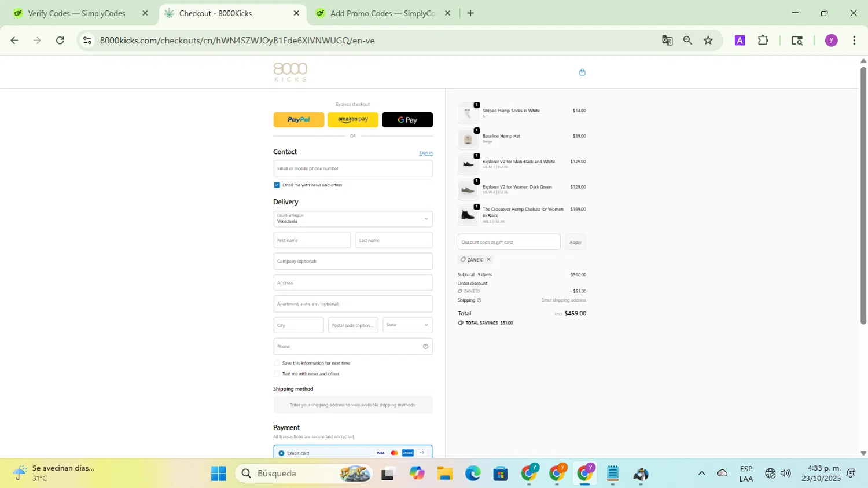Open the Chrome profile avatar Y
This screenshot has height=488, width=868.
click(x=831, y=41)
